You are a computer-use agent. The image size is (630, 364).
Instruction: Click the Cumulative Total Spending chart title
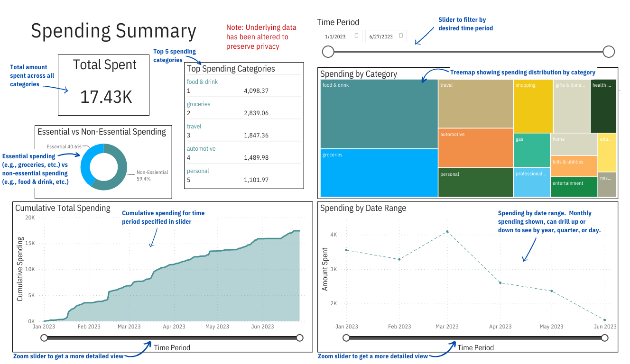coord(63,208)
